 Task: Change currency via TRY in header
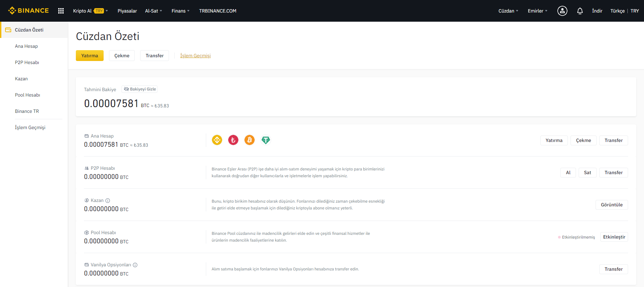click(x=635, y=11)
